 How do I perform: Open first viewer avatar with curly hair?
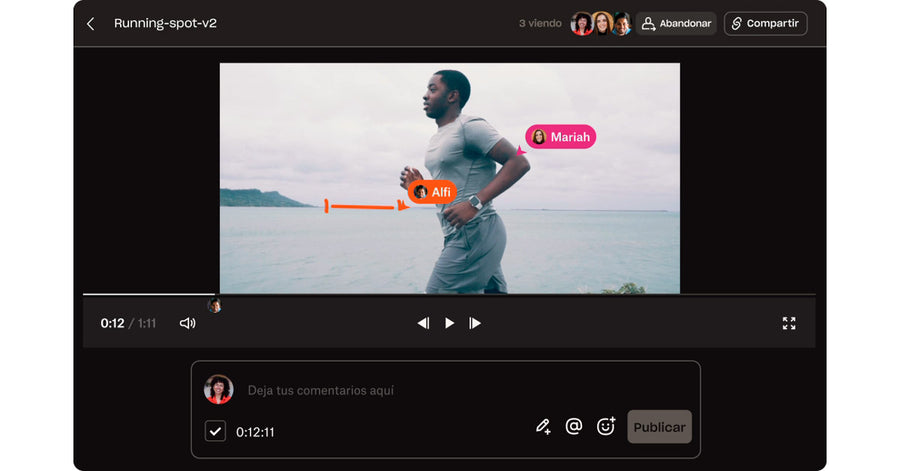(581, 24)
